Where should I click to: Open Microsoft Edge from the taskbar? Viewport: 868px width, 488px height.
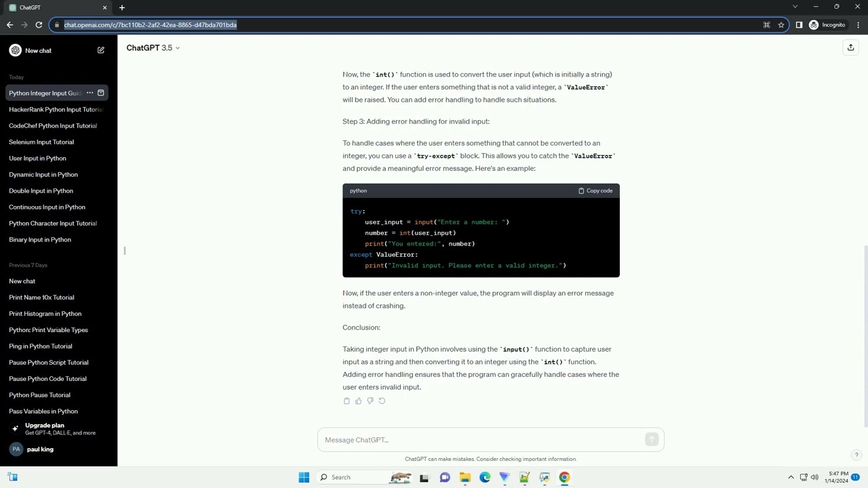point(485,477)
